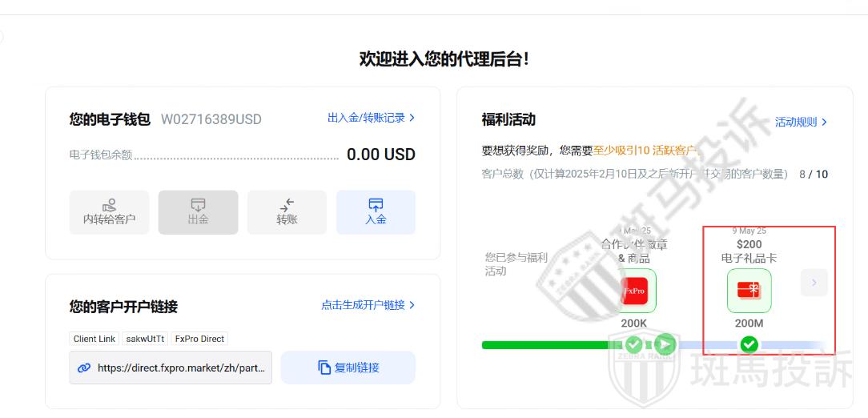Click green checkmark under 200M milestone
The height and width of the screenshot is (418, 868).
pos(749,344)
